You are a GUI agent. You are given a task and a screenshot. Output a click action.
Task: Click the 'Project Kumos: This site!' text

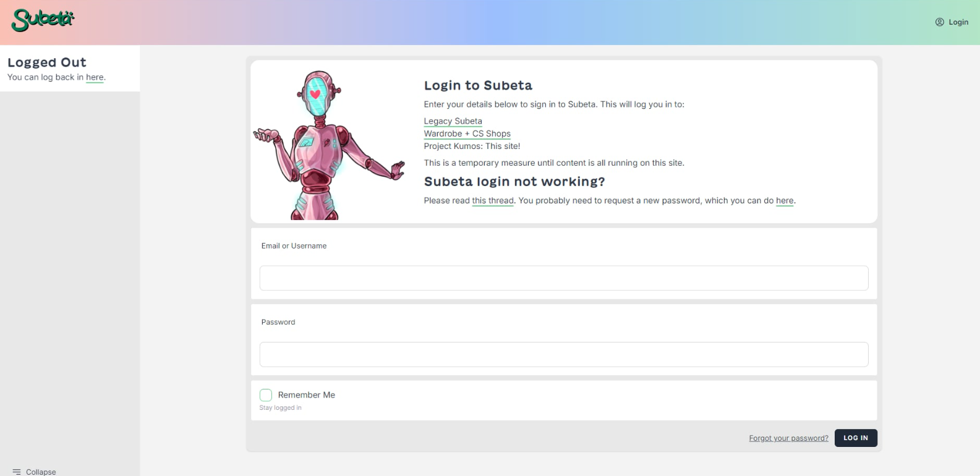[x=472, y=146]
